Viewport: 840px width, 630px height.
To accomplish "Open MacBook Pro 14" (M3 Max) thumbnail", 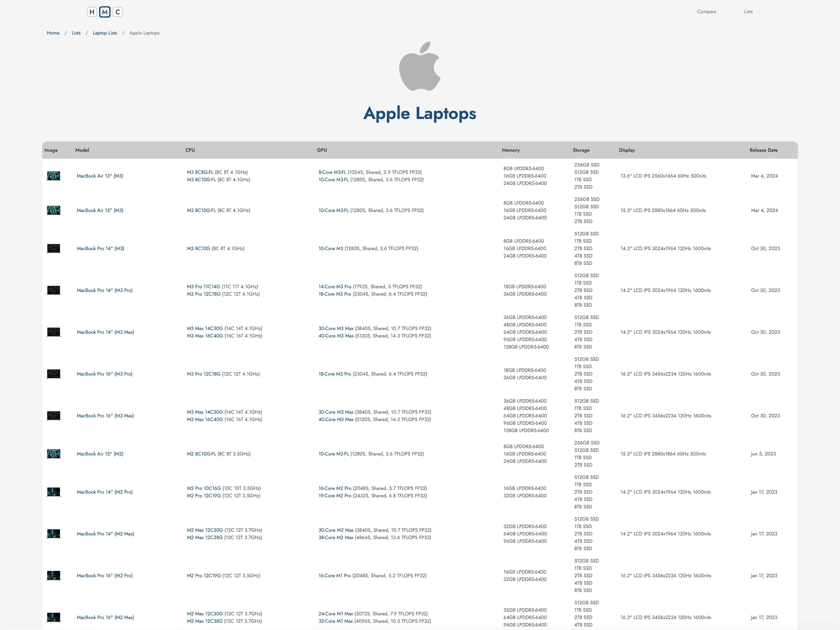I will tap(54, 332).
